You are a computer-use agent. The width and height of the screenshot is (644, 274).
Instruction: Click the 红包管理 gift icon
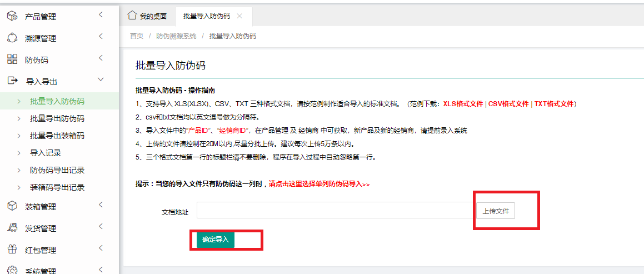[x=12, y=250]
